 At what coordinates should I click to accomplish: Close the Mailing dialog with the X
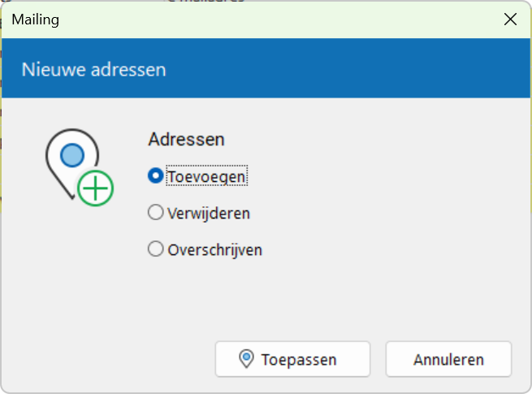[x=510, y=19]
